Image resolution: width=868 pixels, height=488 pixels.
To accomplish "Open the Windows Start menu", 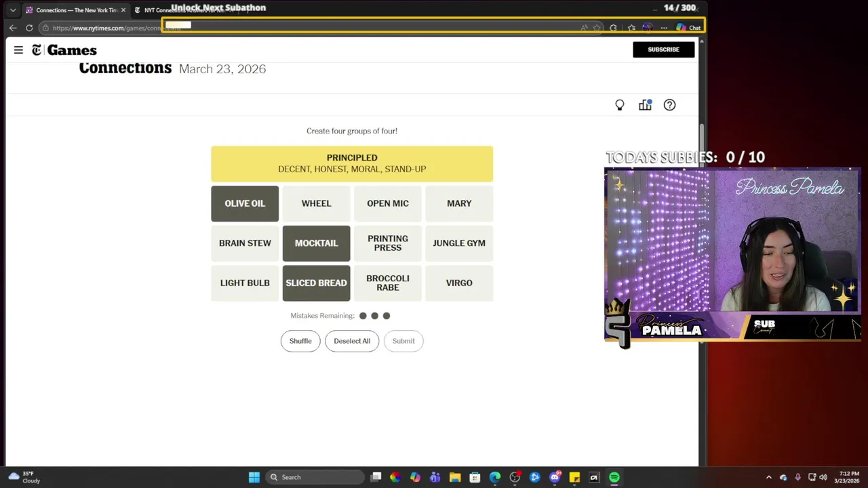I will (x=254, y=477).
